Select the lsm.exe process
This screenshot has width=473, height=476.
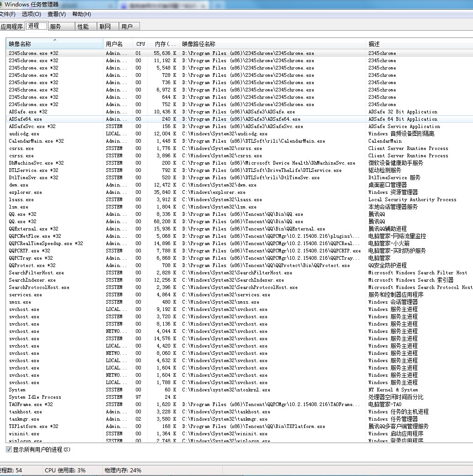click(x=239, y=207)
